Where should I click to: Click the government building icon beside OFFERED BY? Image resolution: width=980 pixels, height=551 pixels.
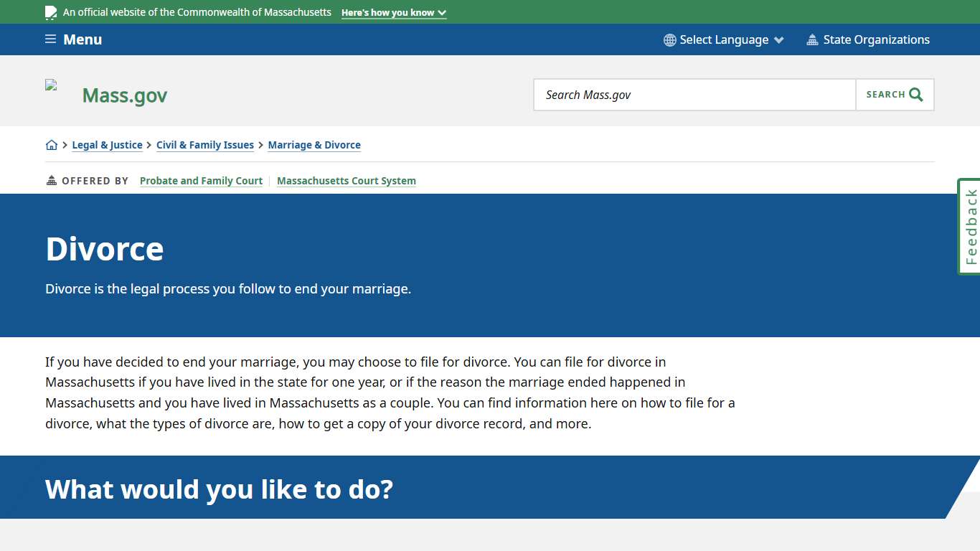coord(50,180)
